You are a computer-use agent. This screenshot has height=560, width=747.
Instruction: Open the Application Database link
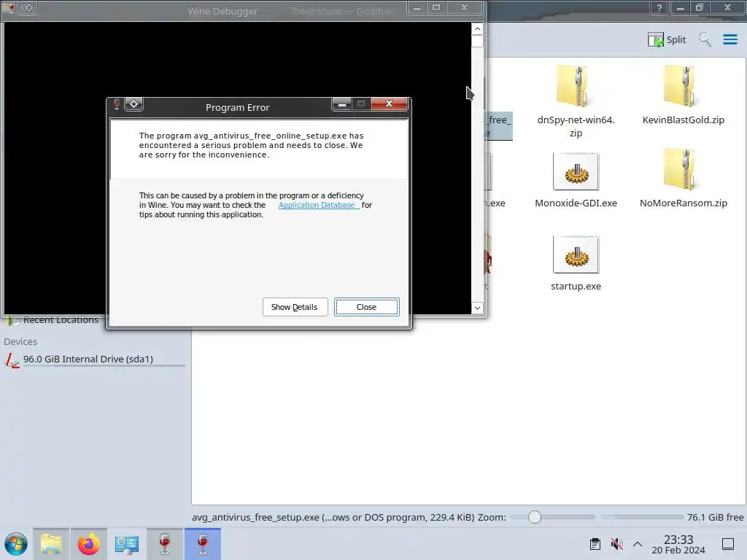coord(318,205)
